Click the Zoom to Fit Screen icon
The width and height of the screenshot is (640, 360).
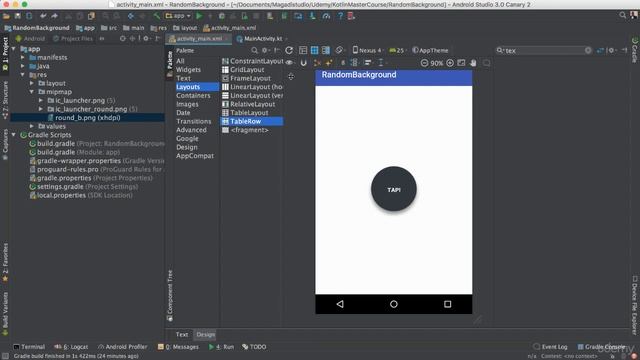point(461,63)
